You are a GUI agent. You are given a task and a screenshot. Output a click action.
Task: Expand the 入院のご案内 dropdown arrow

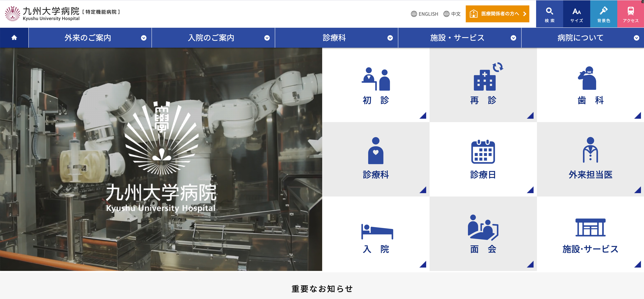[x=267, y=38]
